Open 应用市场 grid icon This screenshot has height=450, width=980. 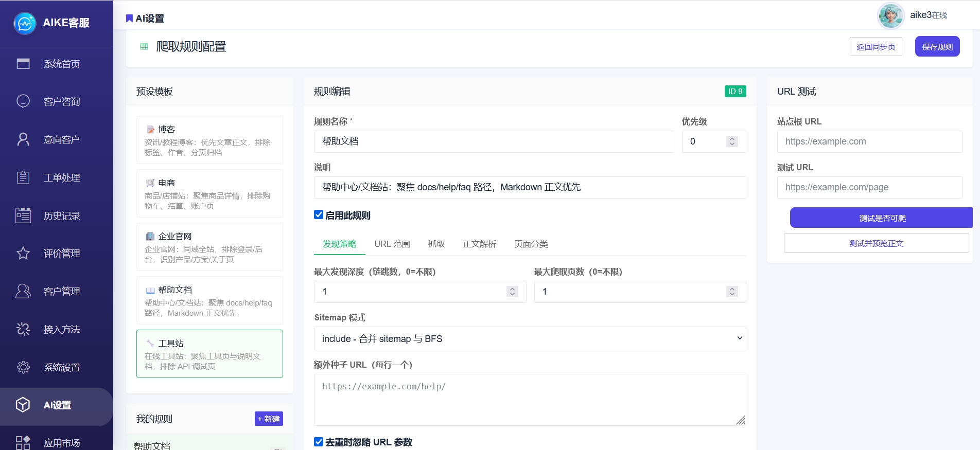coord(23,443)
